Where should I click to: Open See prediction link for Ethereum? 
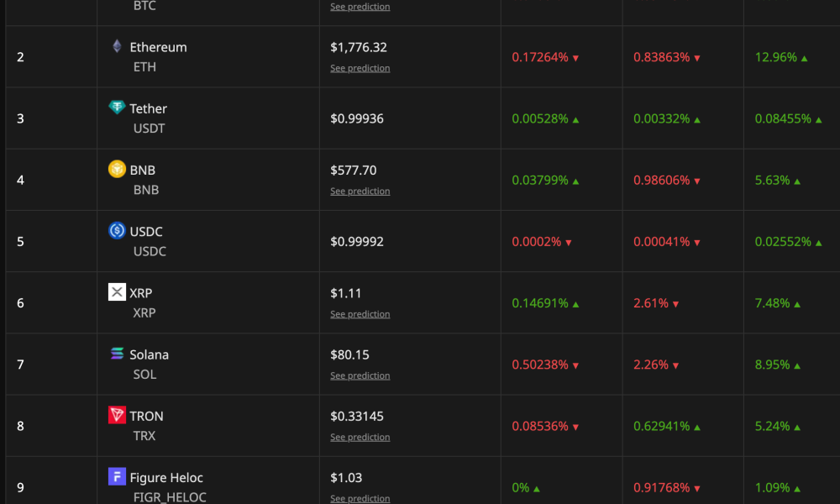pyautogui.click(x=360, y=68)
